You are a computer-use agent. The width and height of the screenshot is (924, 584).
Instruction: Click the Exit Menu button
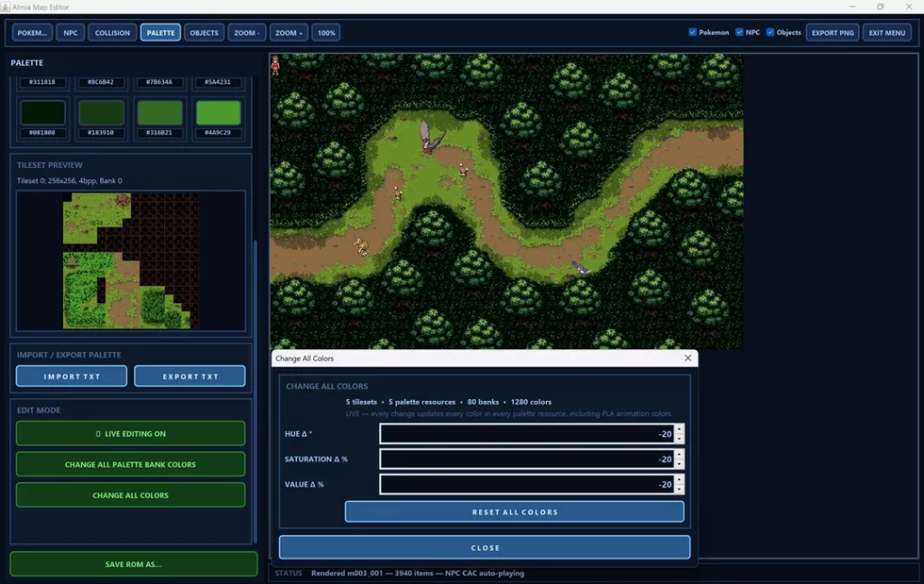tap(886, 32)
